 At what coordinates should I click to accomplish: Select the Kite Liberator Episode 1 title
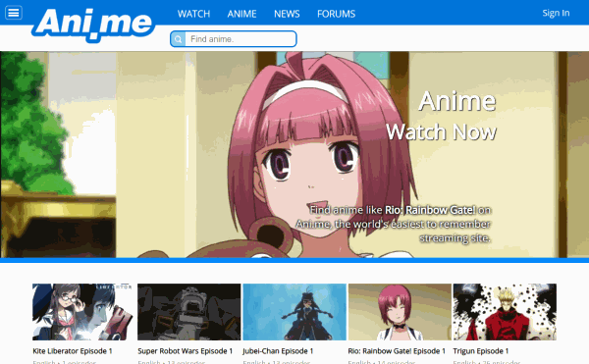73,351
